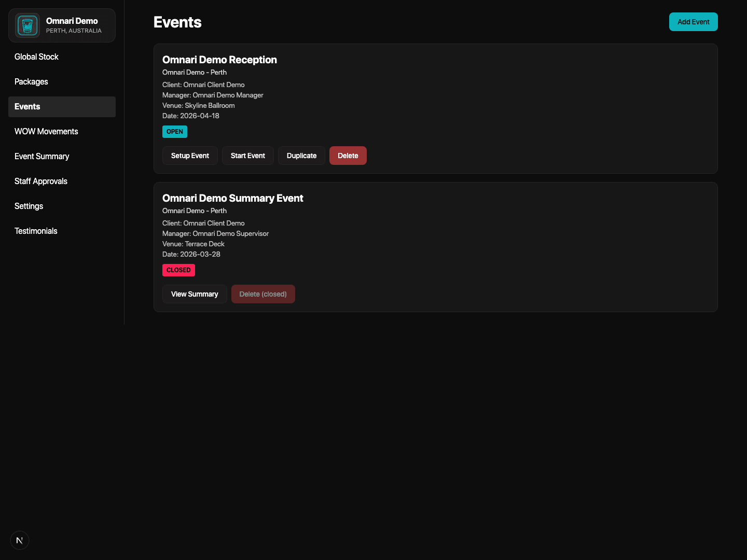Screen dimensions: 747x560
Task: Click the CLOSED status badge
Action: coord(178,270)
